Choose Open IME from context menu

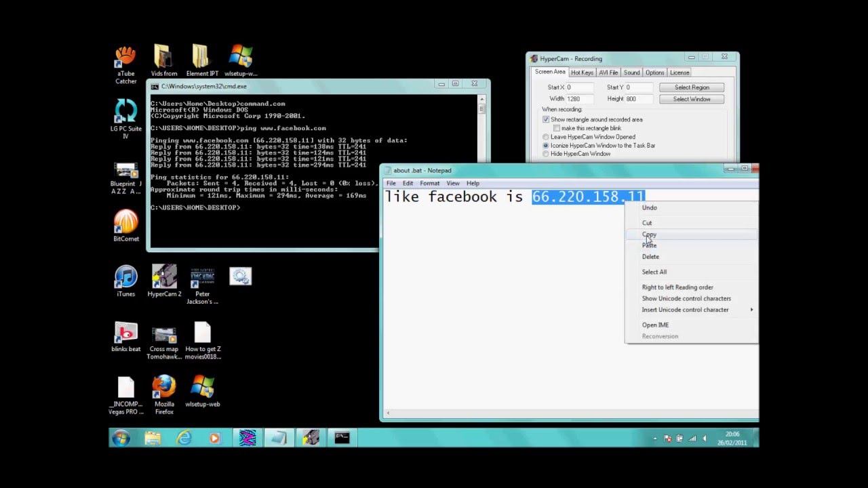pos(691,325)
